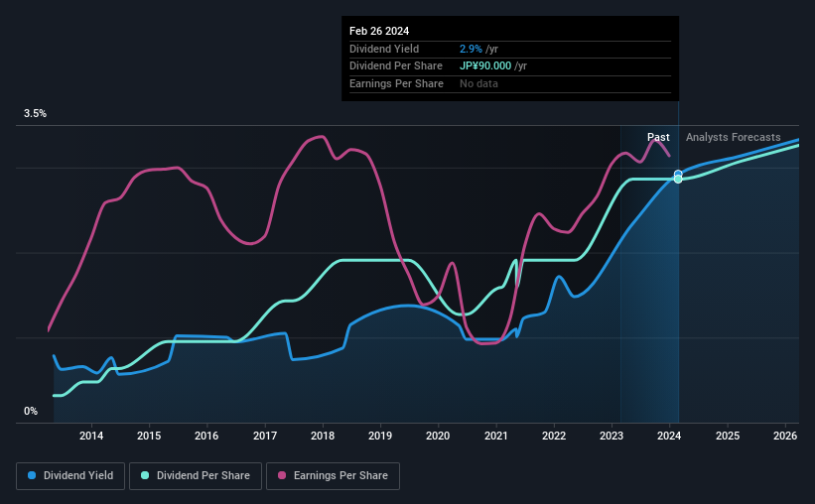Click the Past region label
This screenshot has width=815, height=504.
tap(658, 137)
